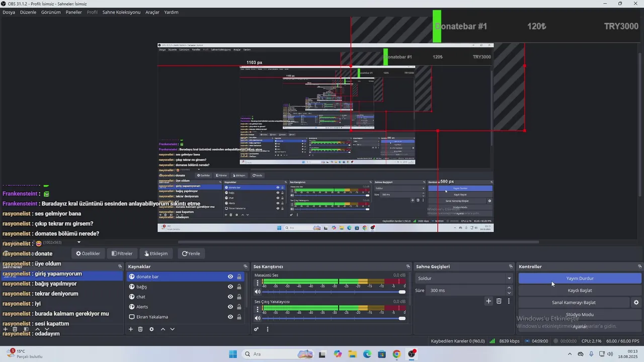Undock the Sahne Geçişleri panel float icon
The height and width of the screenshot is (362, 644).
(511, 266)
